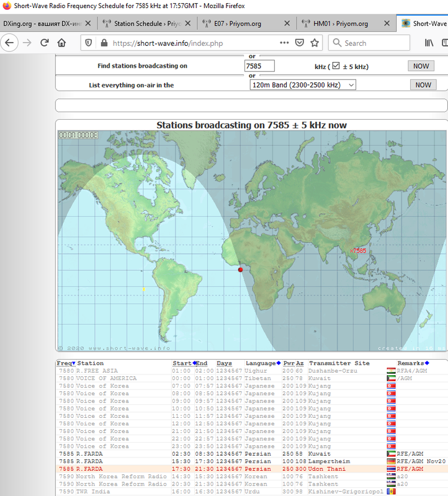Image resolution: width=448 pixels, height=496 pixels.
Task: Select the TWR India station text
Action: (93, 492)
